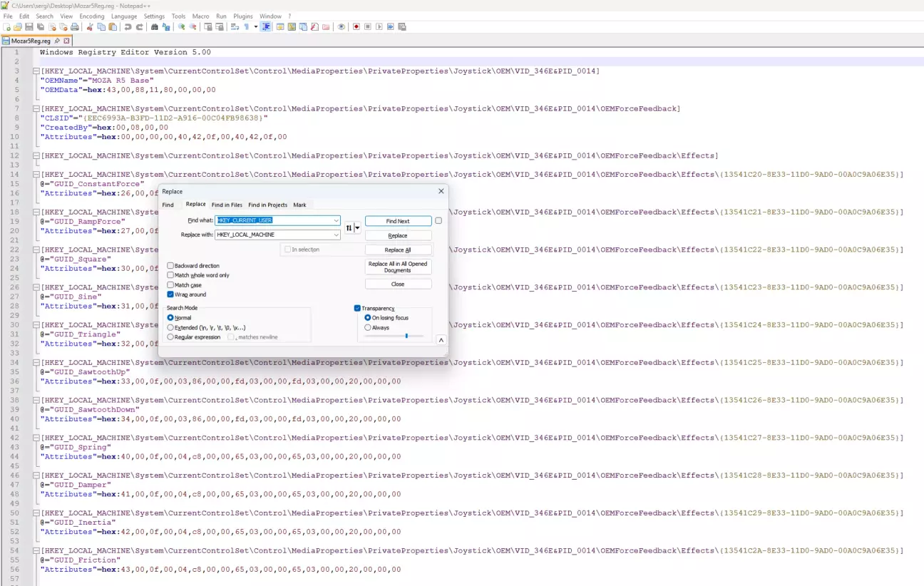Uncheck the Transparency checkbox
Screen dimensions: 924x586
click(x=358, y=308)
